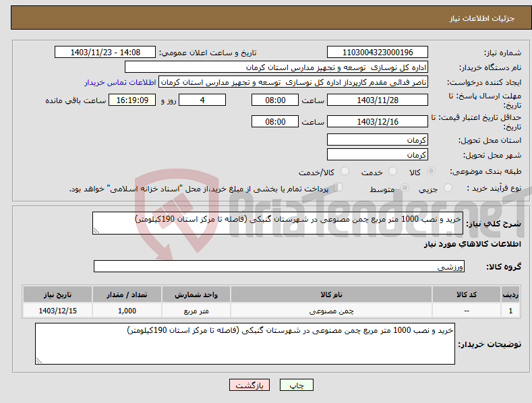
Task: Click the چاپ print button
Action: [297, 385]
